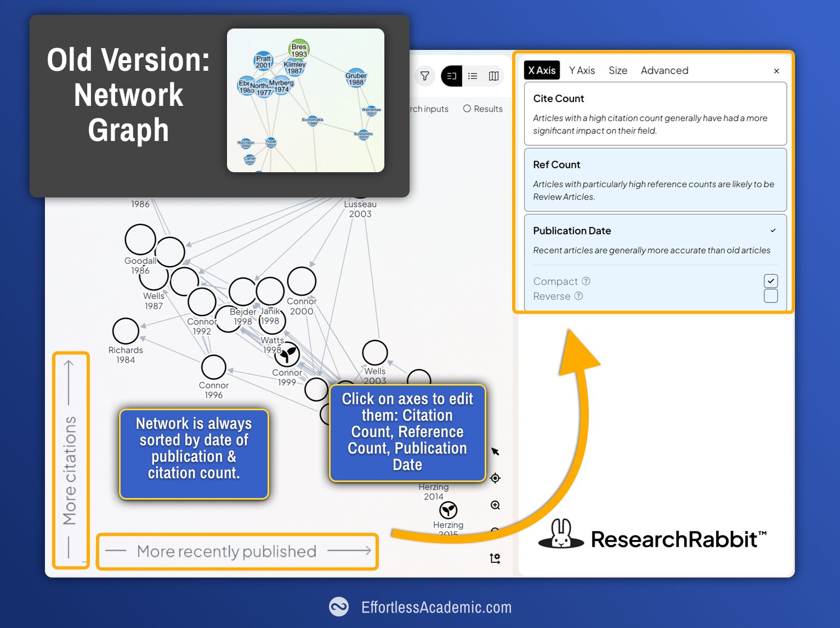Viewport: 840px width, 628px height.
Task: Click the help icon beside Reverse
Action: pos(578,296)
